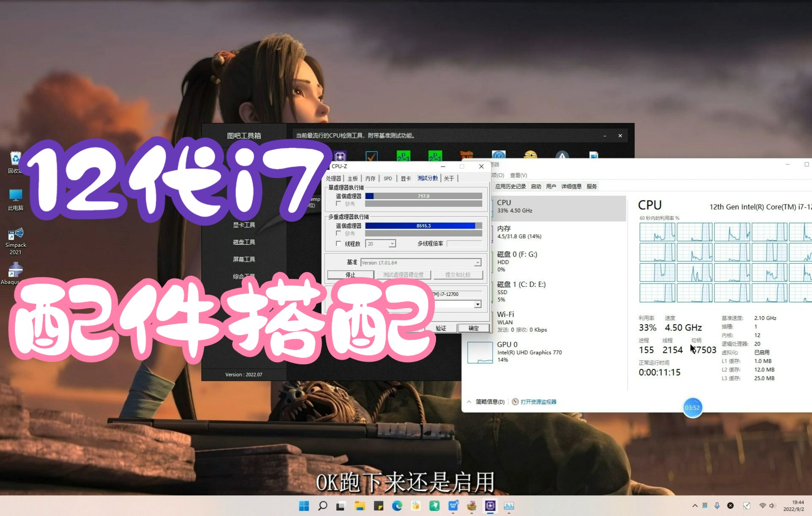The height and width of the screenshot is (516, 812).
Task: Open network settings from the tray Wi-Fi icon
Action: pos(763,505)
